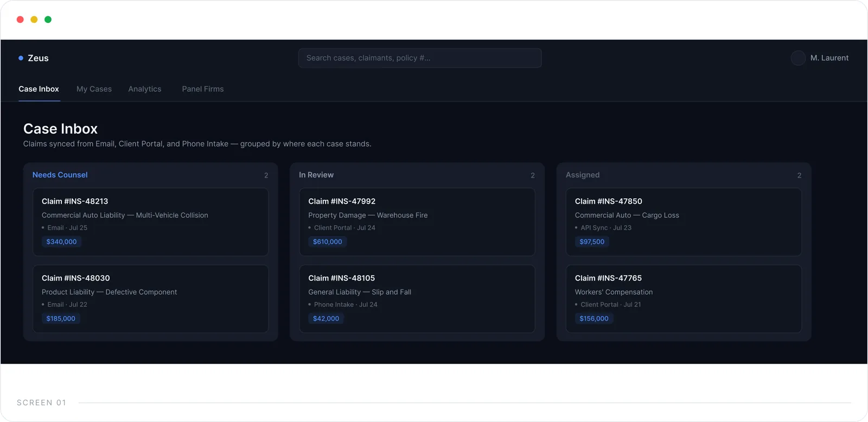Click the Needs Counsel count 2
The height and width of the screenshot is (422, 868).
(266, 175)
